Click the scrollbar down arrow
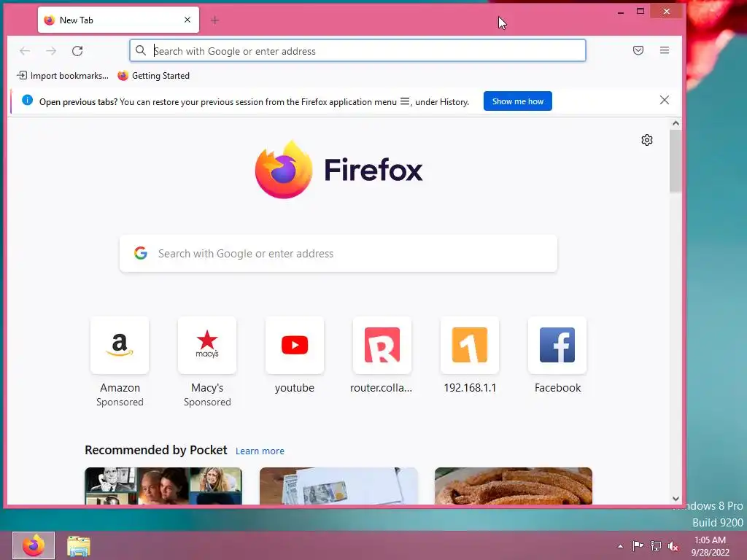 point(676,499)
